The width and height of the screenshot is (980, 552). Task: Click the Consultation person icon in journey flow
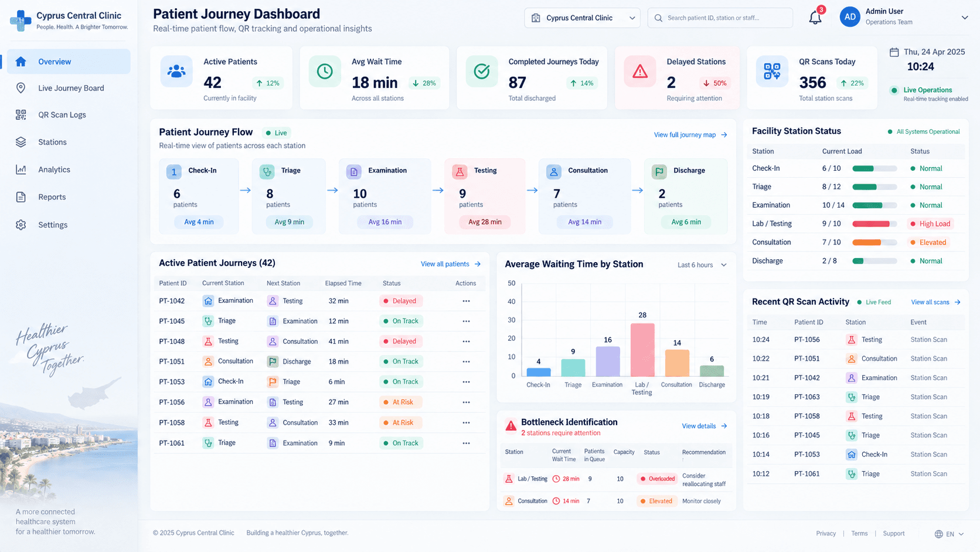coord(554,171)
